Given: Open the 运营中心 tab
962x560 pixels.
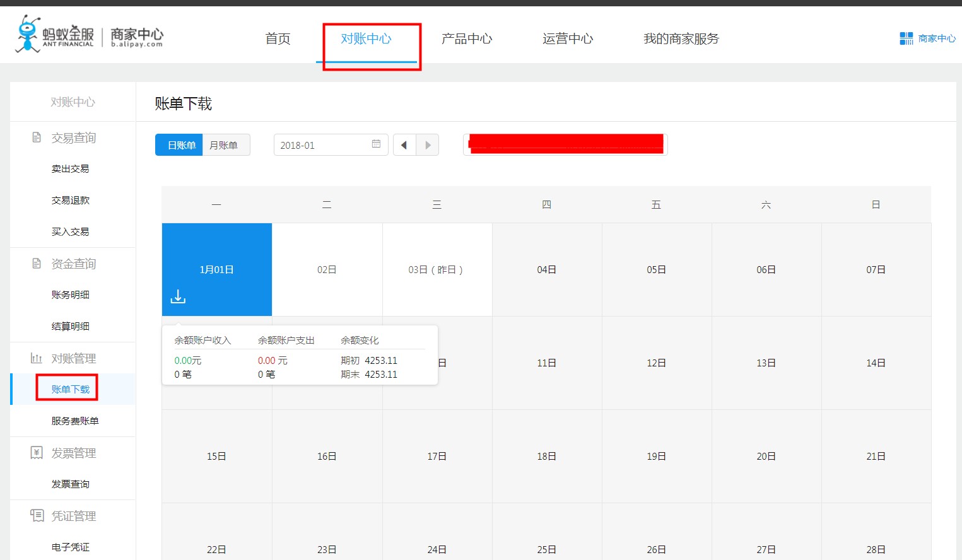Looking at the screenshot, I should coord(568,38).
